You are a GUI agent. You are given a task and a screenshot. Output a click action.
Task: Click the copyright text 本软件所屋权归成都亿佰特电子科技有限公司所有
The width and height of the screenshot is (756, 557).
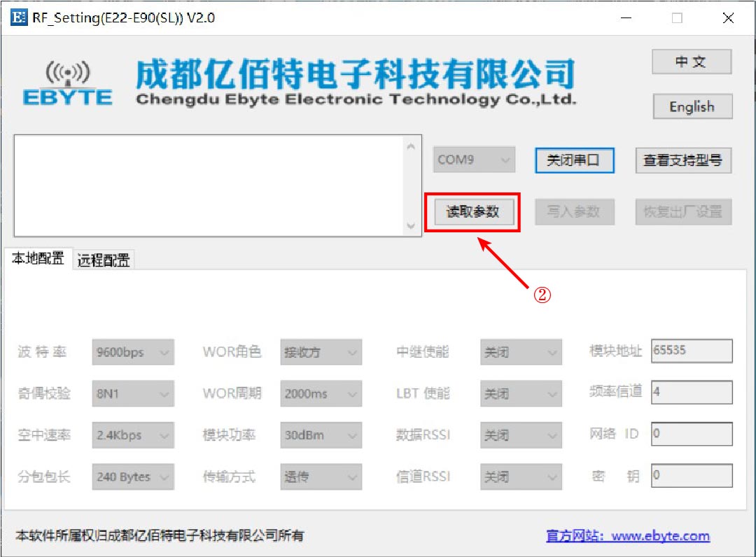click(160, 535)
